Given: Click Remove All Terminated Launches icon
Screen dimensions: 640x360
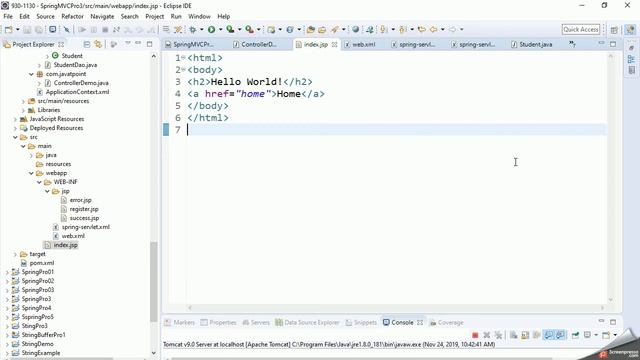Looking at the screenshot, I should pos(498,335).
